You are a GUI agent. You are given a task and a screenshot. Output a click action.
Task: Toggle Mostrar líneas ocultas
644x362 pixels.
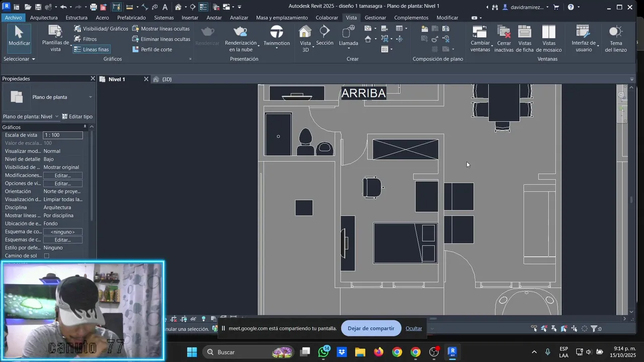pos(161,29)
